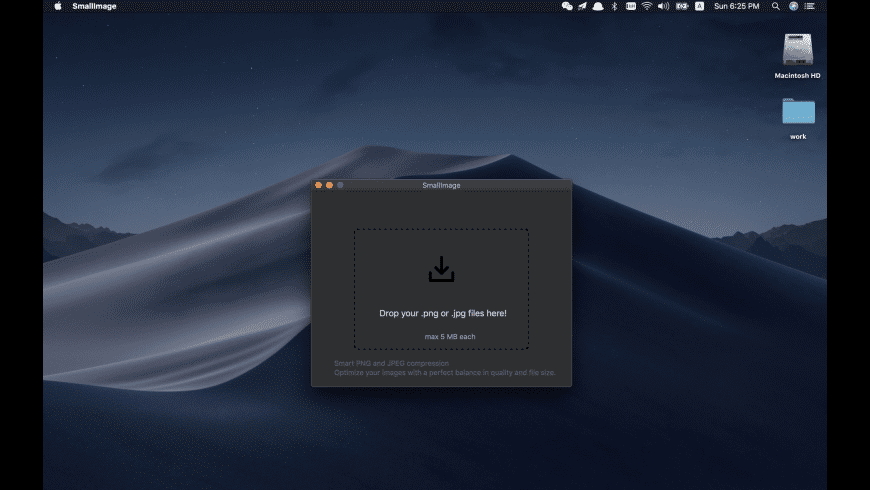
Task: Open Notification Center
Action: 810,6
